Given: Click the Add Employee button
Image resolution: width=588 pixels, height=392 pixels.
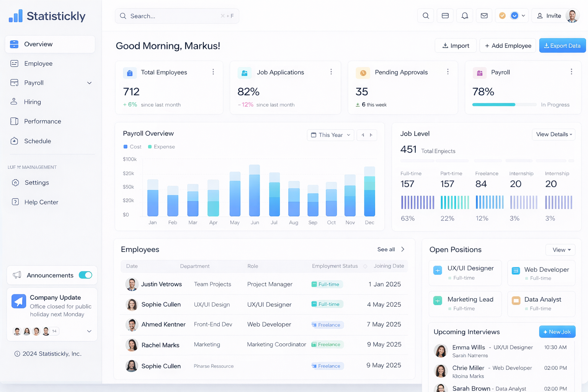Looking at the screenshot, I should pyautogui.click(x=508, y=45).
